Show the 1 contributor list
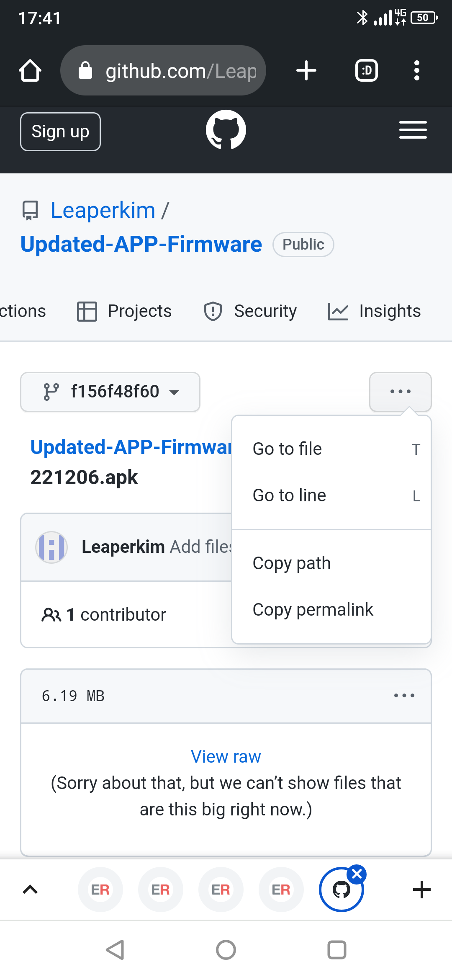The height and width of the screenshot is (980, 452). (x=104, y=615)
